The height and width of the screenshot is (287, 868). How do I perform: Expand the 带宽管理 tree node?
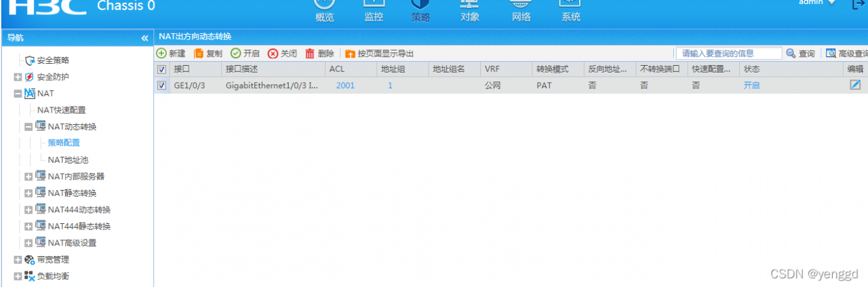pos(18,260)
